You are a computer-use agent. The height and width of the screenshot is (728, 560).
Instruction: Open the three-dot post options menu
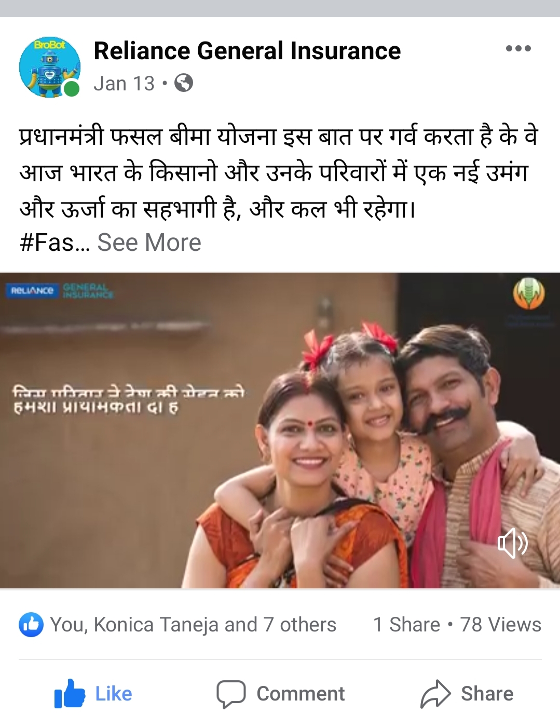[518, 49]
